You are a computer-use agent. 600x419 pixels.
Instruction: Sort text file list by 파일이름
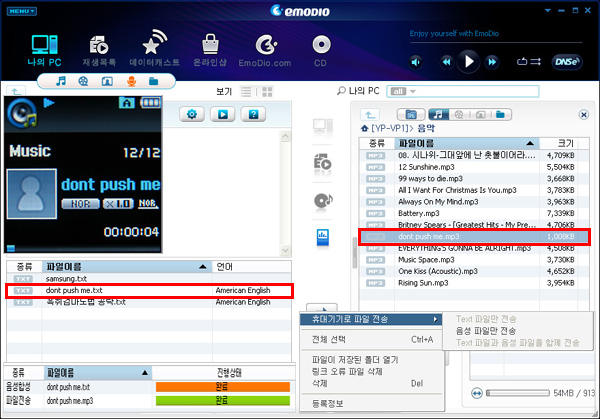pyautogui.click(x=127, y=267)
